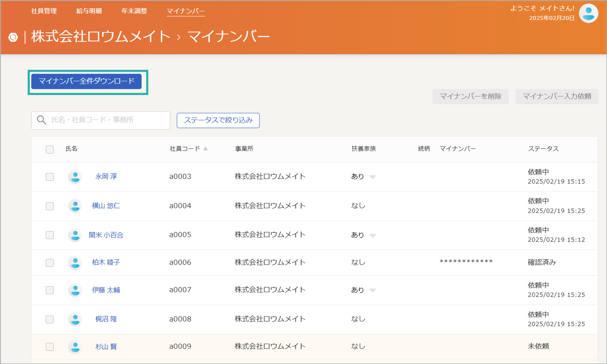The width and height of the screenshot is (607, 364).
Task: Click マイナンバー全件ダウンロード button
Action: (x=86, y=81)
